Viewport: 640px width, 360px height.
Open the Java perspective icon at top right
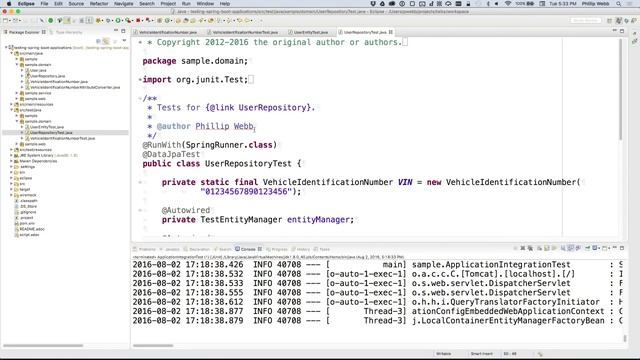(x=619, y=20)
